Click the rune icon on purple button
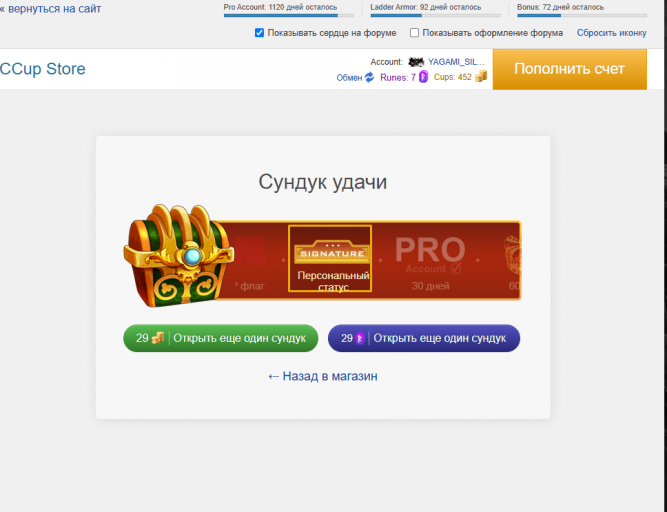 (360, 338)
